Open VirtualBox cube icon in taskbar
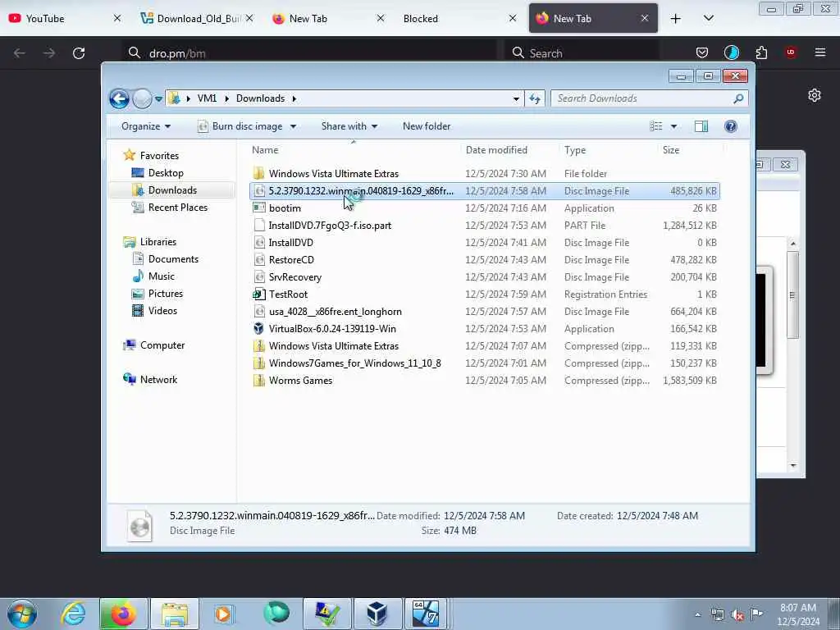Viewport: 840px width, 630px height. coord(377,614)
